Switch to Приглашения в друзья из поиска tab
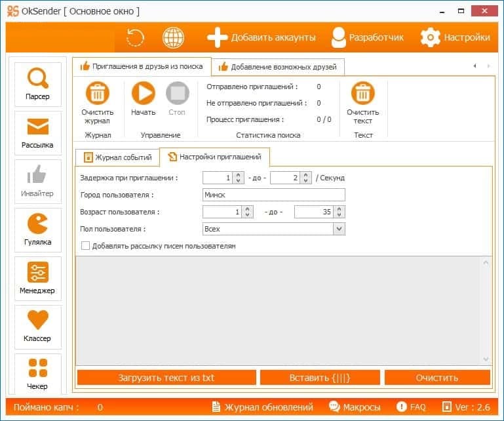The height and width of the screenshot is (421, 504). [142, 67]
